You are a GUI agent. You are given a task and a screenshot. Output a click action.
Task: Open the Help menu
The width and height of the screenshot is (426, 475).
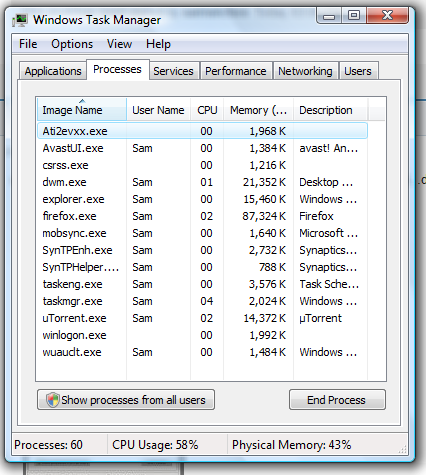point(158,44)
